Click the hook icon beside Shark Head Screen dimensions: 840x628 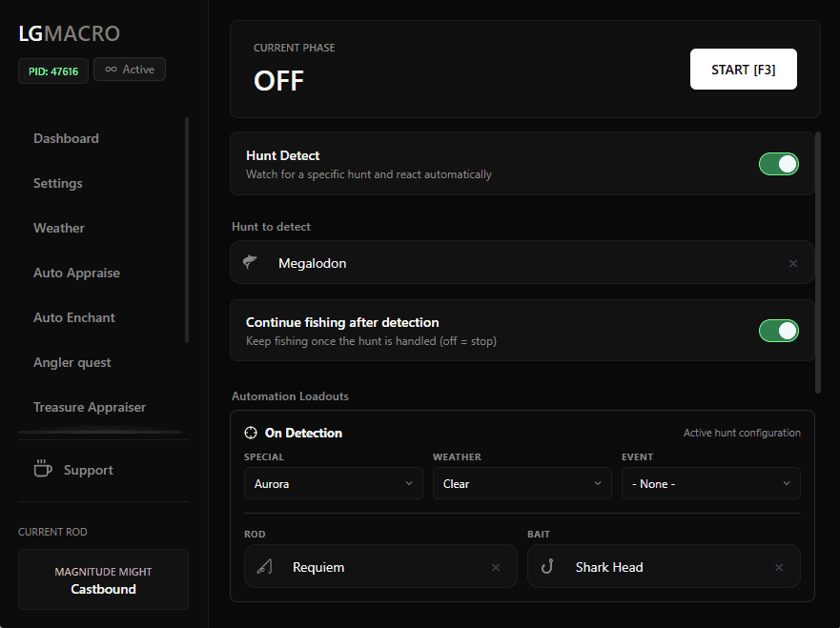point(547,566)
